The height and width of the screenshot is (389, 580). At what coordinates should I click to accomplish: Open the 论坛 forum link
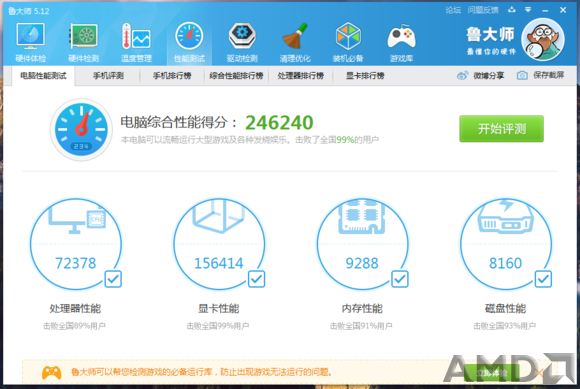click(453, 10)
